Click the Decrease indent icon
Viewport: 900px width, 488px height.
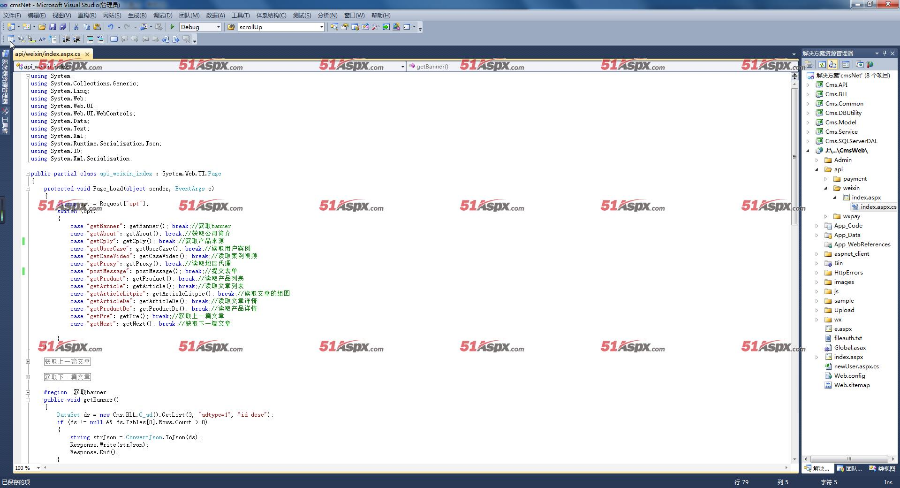67,39
